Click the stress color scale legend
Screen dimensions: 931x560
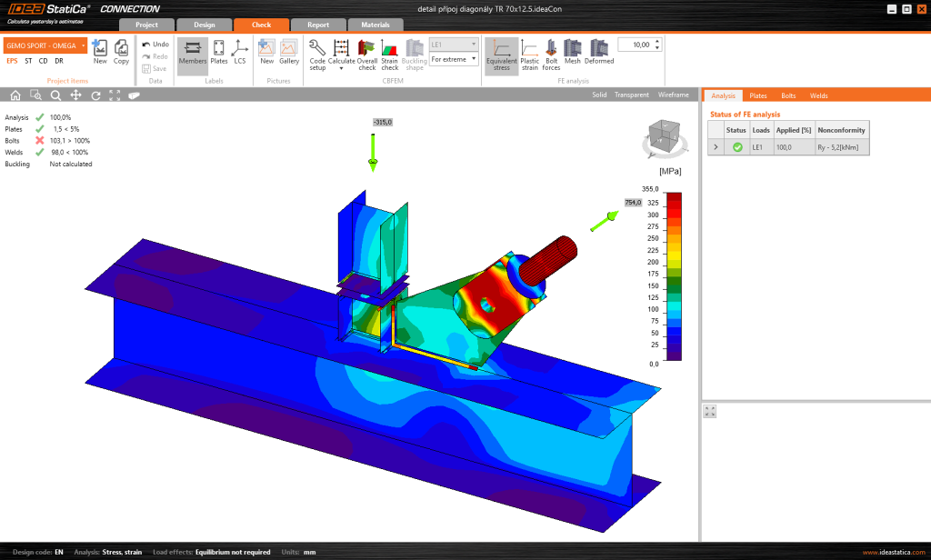[673, 275]
